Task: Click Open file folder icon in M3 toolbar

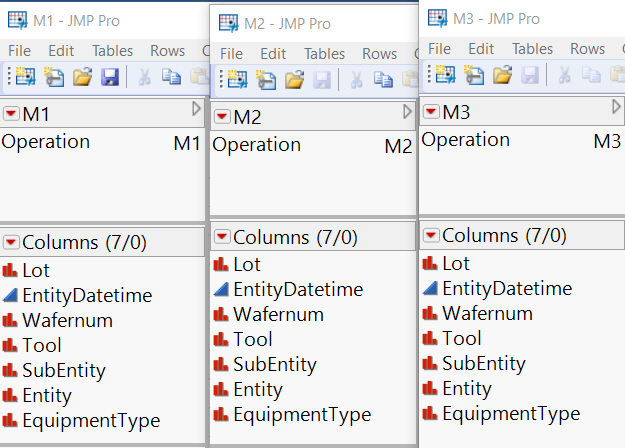Action: tap(503, 74)
